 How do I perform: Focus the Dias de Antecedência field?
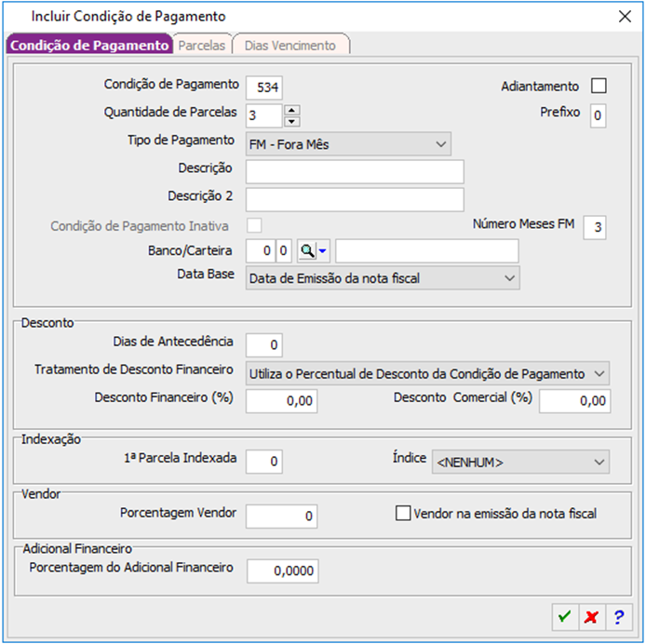click(264, 345)
